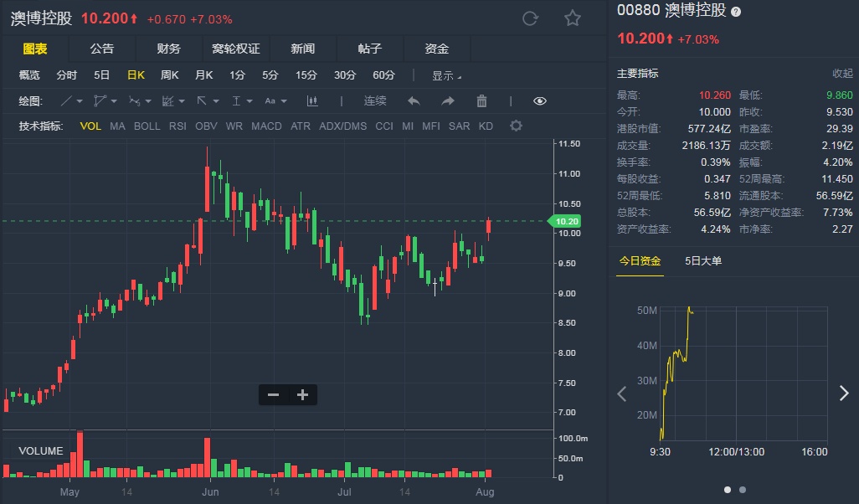
Task: Open technical indicator settings gear
Action: point(516,126)
